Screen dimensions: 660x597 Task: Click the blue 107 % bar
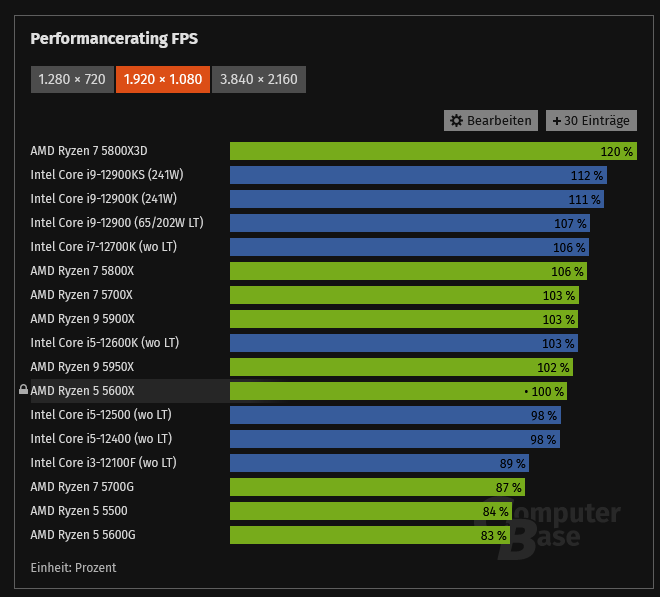point(410,223)
